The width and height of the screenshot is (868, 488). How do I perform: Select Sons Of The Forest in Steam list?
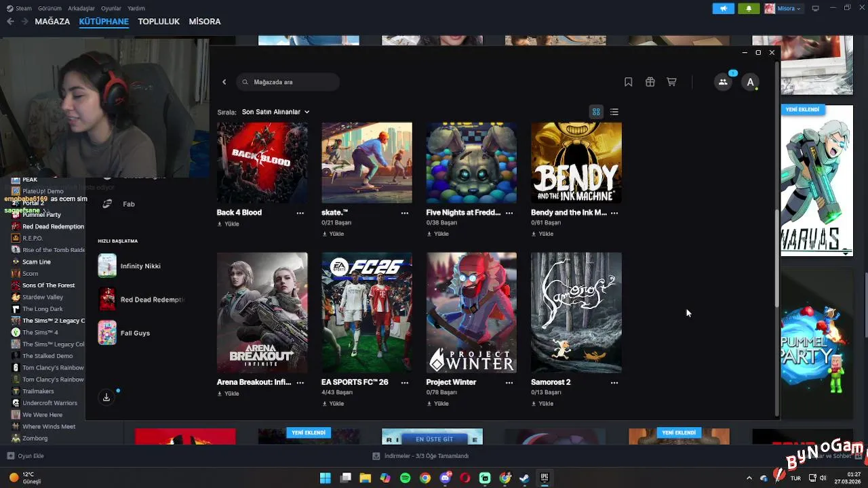coord(48,285)
